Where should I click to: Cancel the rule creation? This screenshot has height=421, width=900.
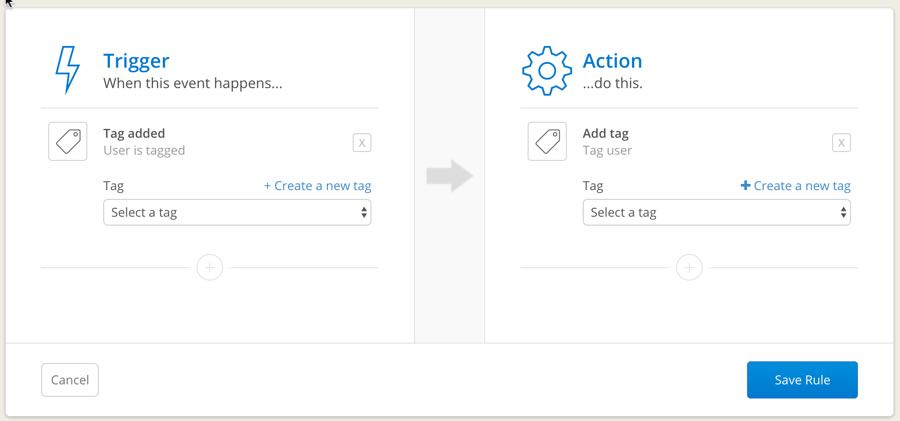(x=70, y=380)
